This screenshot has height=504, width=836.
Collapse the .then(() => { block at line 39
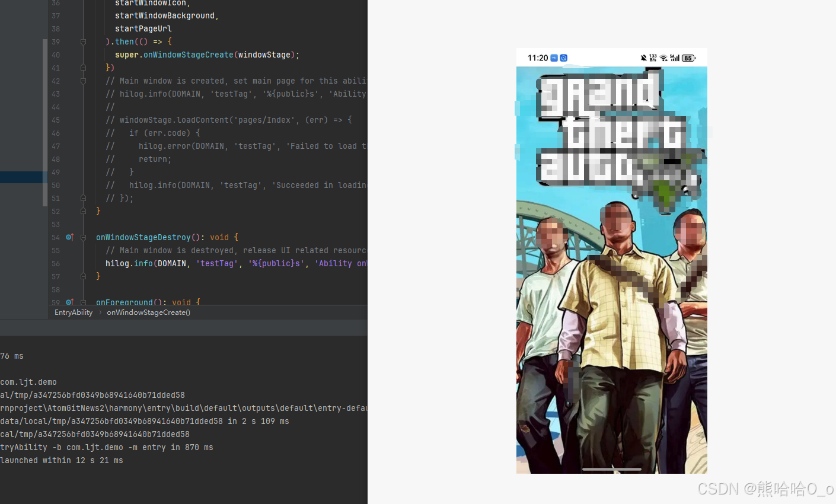[x=83, y=42]
